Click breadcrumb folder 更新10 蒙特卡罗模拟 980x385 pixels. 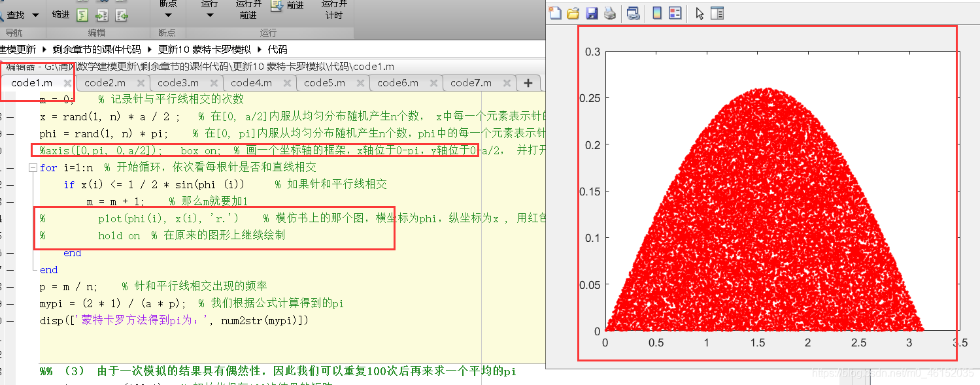pos(204,49)
